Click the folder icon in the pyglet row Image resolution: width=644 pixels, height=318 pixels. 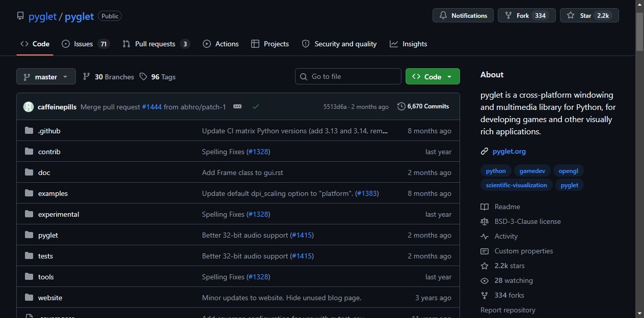click(29, 235)
